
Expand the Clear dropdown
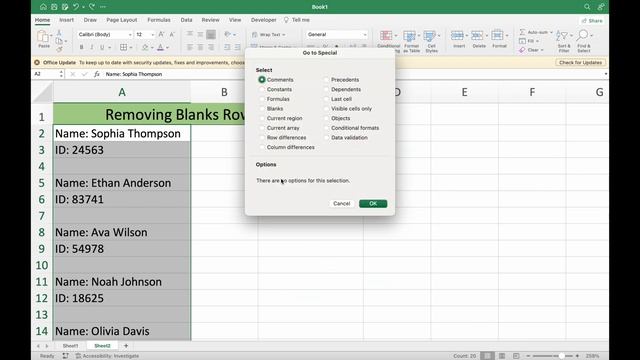coord(542,50)
